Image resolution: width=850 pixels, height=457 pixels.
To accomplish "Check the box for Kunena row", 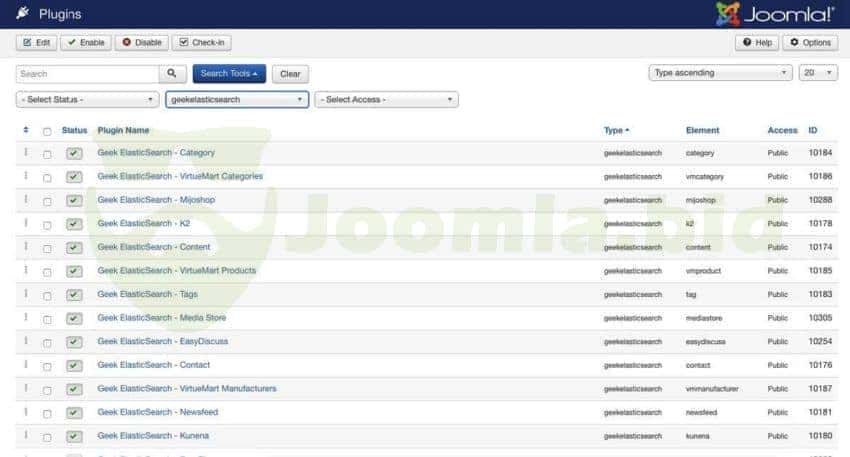I will pyautogui.click(x=47, y=437).
